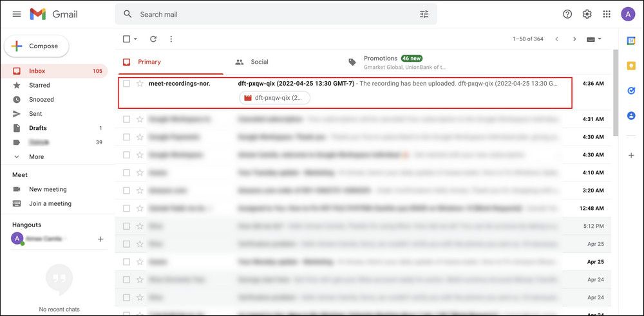Open the main menu hamburger icon
The image size is (644, 316).
click(17, 14)
